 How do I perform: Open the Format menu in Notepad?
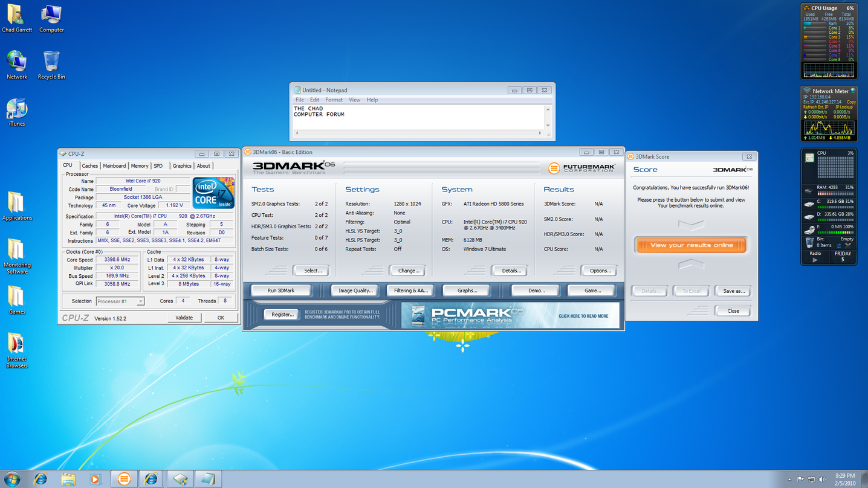pos(334,100)
